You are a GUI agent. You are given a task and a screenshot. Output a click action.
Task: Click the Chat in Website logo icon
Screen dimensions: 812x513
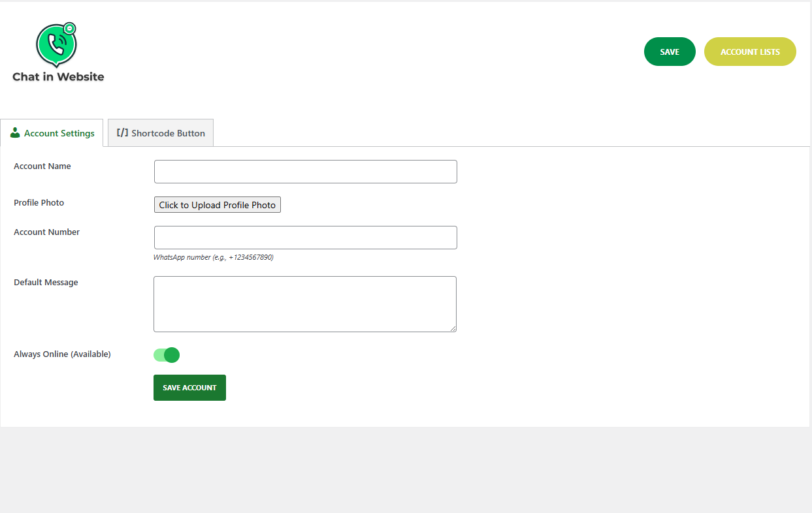pyautogui.click(x=56, y=45)
